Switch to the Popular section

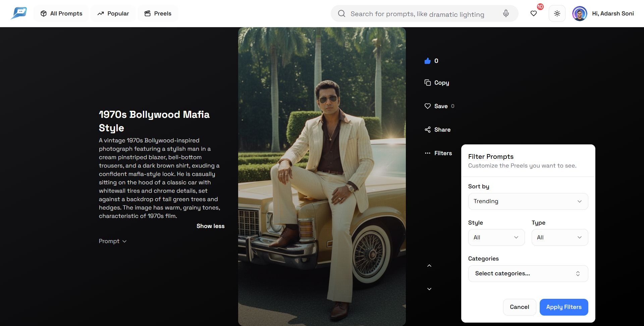point(113,13)
